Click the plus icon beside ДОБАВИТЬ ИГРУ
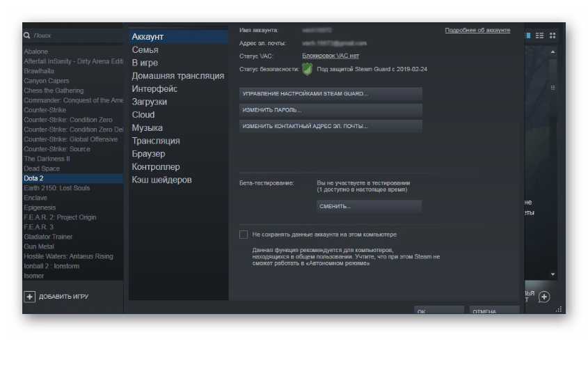 point(29,297)
